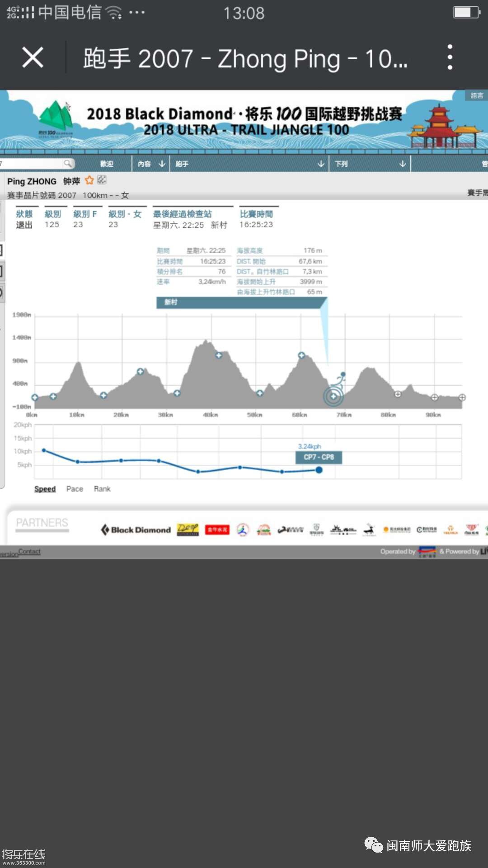This screenshot has width=488, height=868.
Task: Click the red 金牛水泥 partner logo
Action: tap(217, 530)
